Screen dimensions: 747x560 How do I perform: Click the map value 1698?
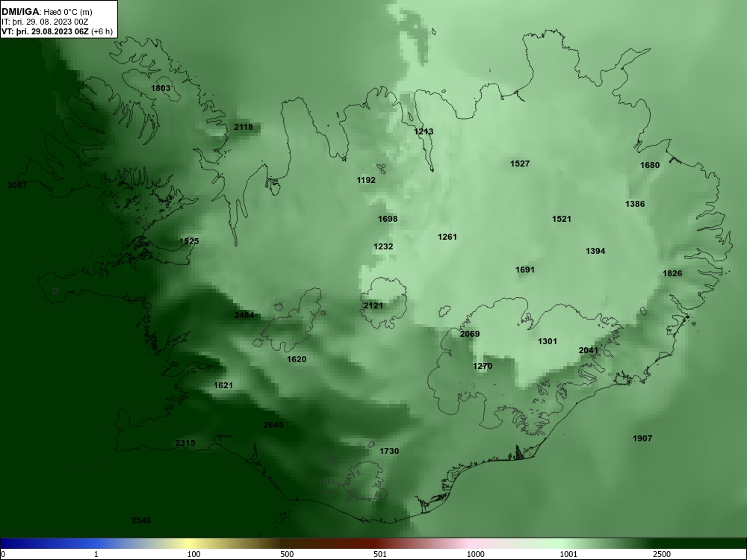(x=388, y=219)
